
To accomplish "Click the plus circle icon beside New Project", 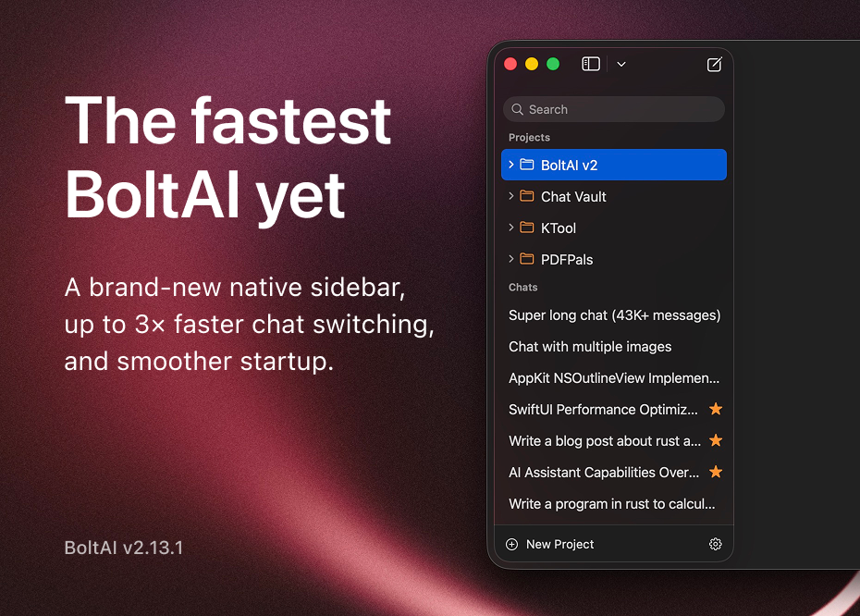I will point(511,544).
